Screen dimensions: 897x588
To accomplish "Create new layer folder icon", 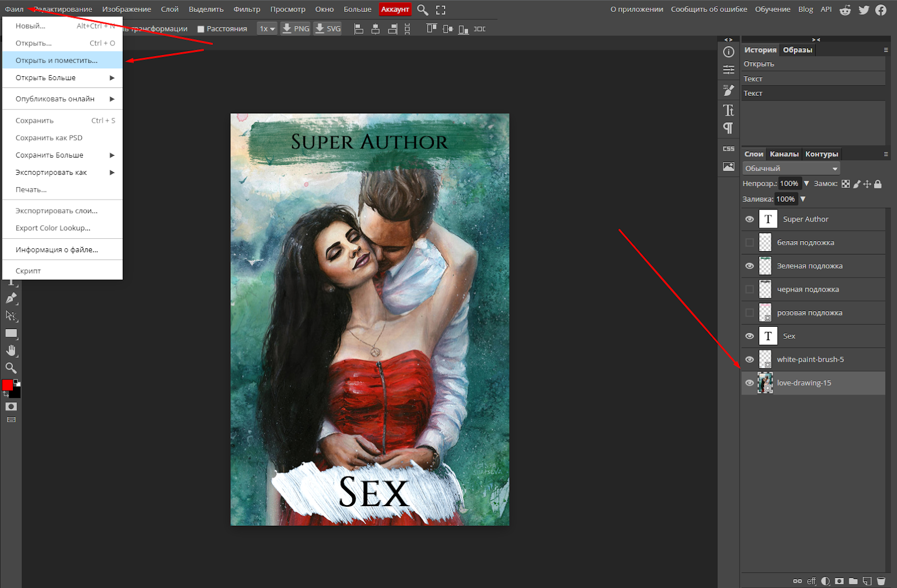I will 853,581.
